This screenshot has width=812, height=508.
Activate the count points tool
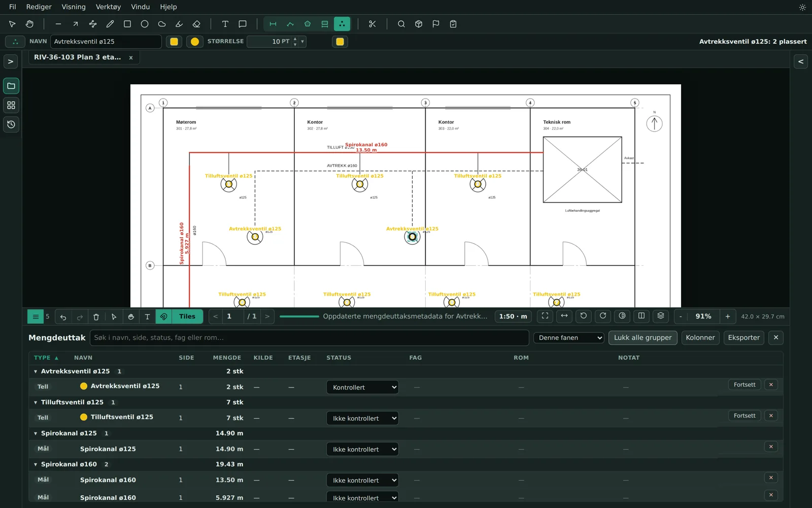pyautogui.click(x=342, y=24)
